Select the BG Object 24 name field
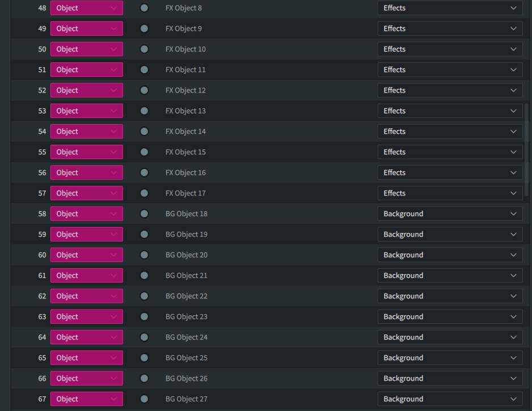Screen dimensions: 532x411 coord(187,337)
